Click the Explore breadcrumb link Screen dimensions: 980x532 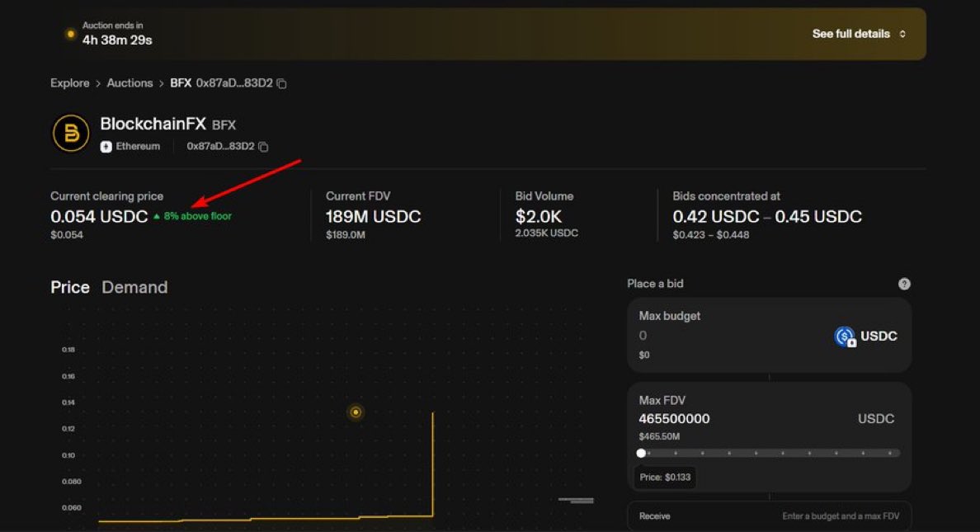70,83
